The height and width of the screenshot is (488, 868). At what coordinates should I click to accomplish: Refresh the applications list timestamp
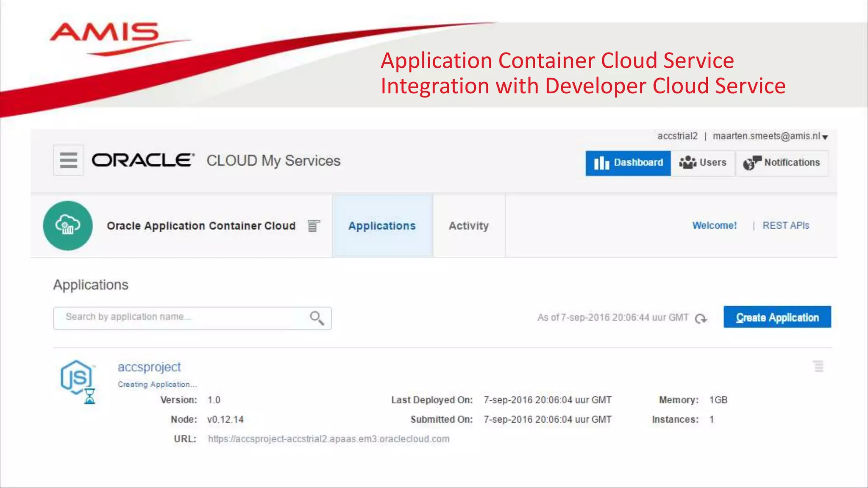(701, 318)
